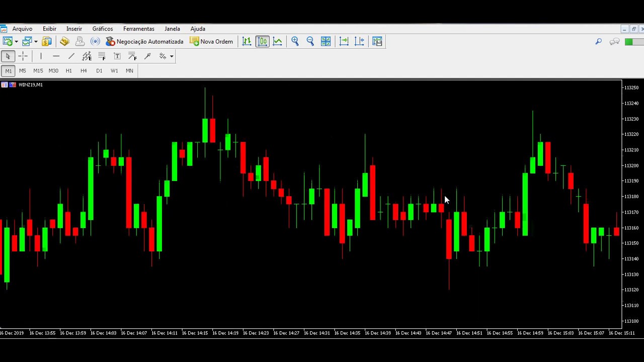Screen dimensions: 644x362
Task: Select the trendline tool
Action: [71, 56]
